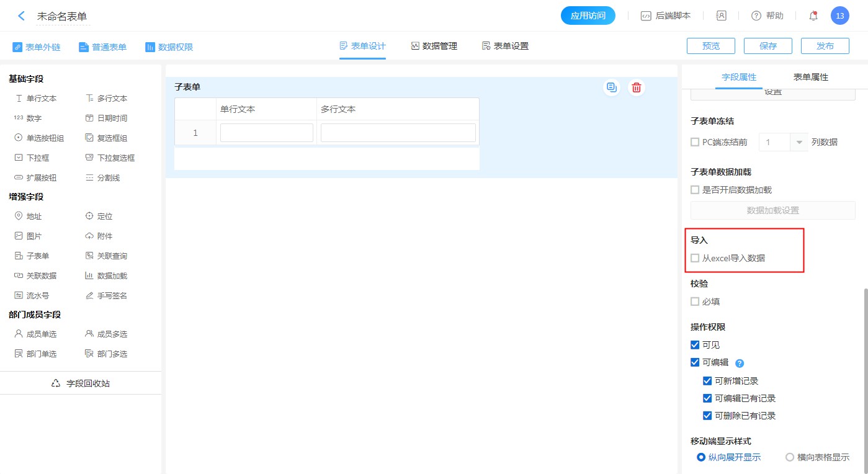Click the blue help icon next to 可编辑

739,364
